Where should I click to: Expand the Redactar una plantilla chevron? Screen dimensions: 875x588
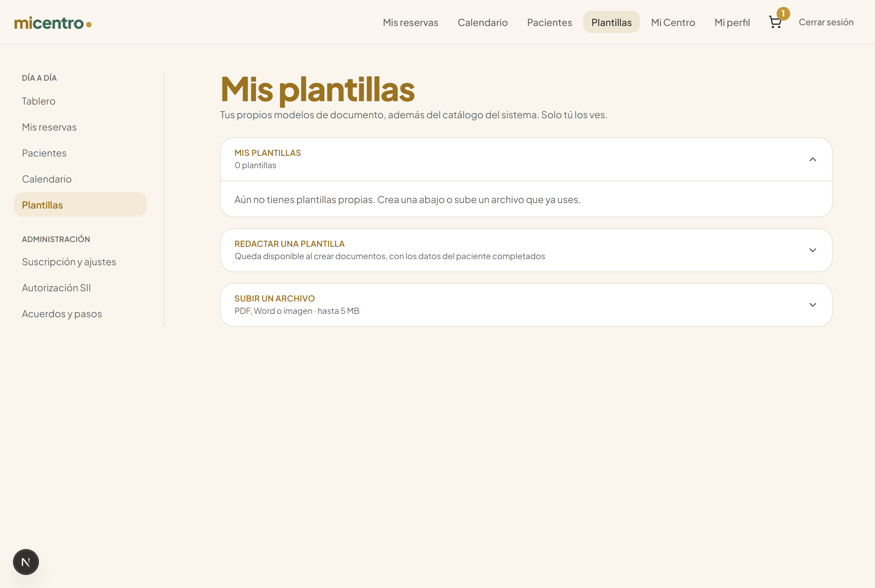click(812, 250)
